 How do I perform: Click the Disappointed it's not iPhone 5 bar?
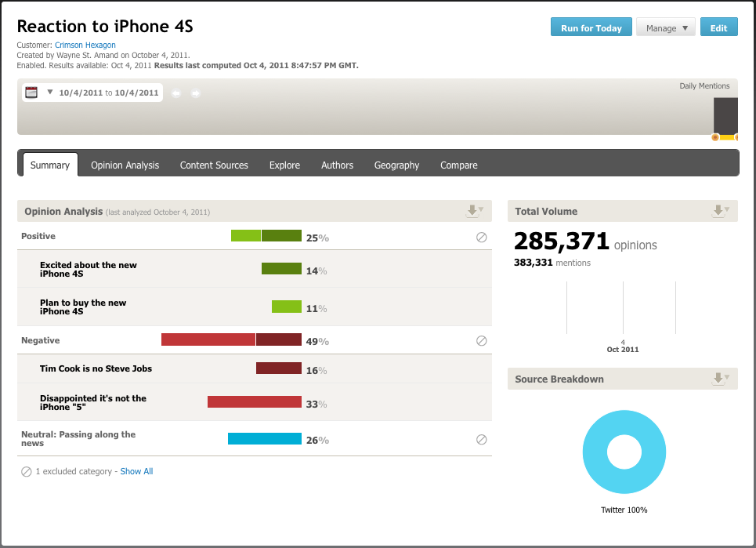255,402
